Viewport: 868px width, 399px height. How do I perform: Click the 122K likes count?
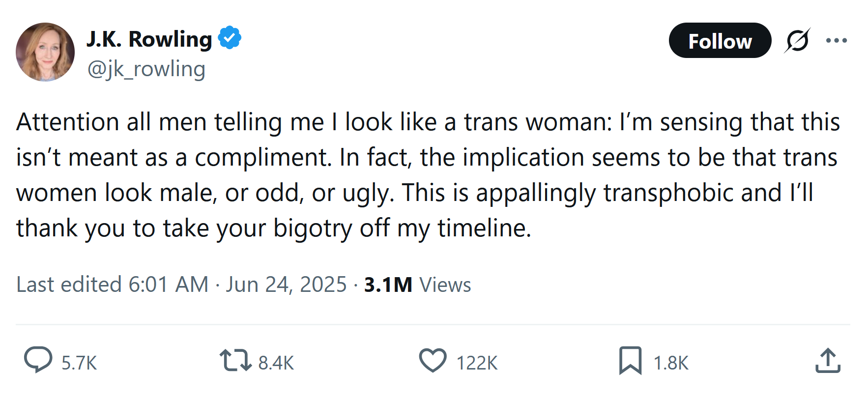[477, 363]
